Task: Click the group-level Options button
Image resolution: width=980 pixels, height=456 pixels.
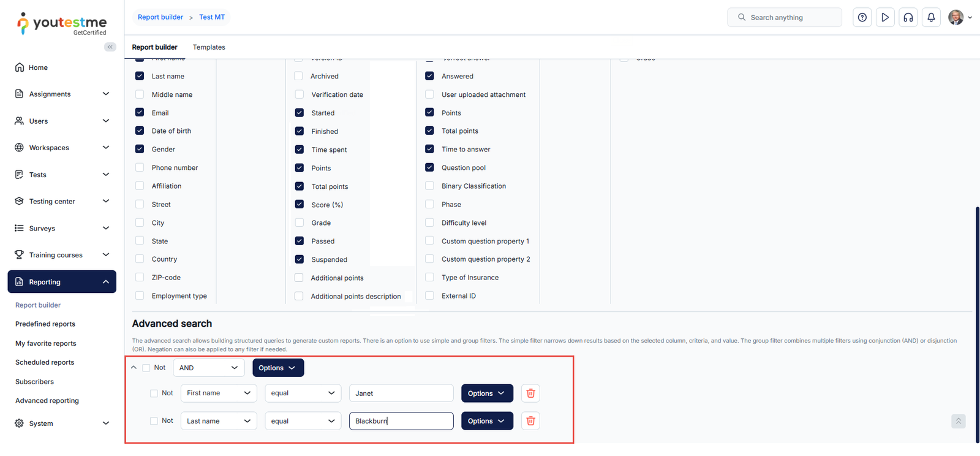Action: [x=277, y=368]
